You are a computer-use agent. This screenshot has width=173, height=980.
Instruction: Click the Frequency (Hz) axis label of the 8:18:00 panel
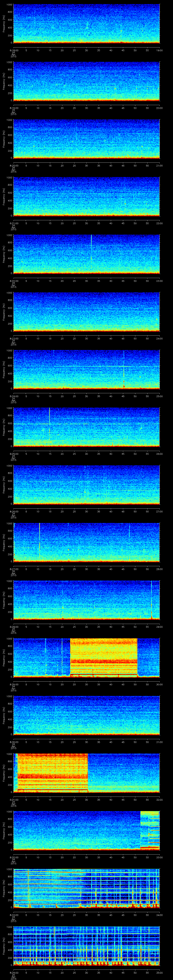4,24
